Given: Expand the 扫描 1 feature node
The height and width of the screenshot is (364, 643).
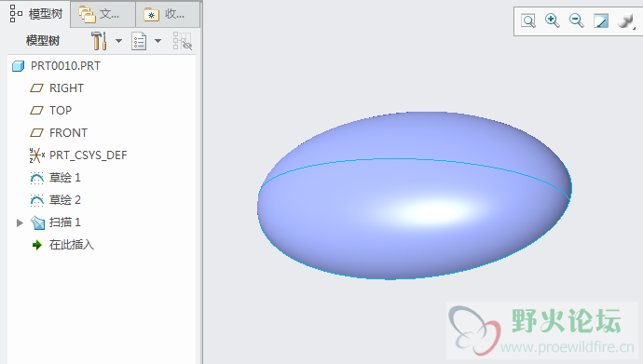Looking at the screenshot, I should (x=20, y=222).
